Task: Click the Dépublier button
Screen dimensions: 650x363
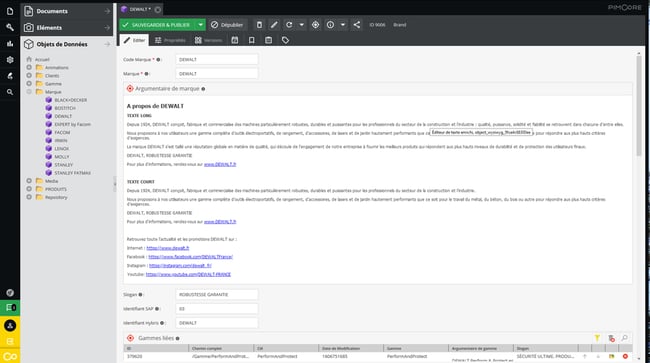Action: [x=227, y=25]
